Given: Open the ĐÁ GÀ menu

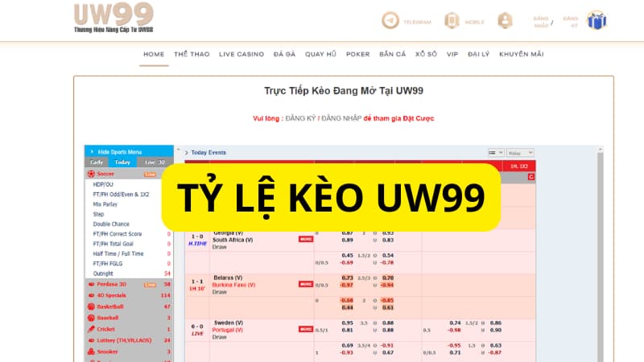Looking at the screenshot, I should pos(285,54).
